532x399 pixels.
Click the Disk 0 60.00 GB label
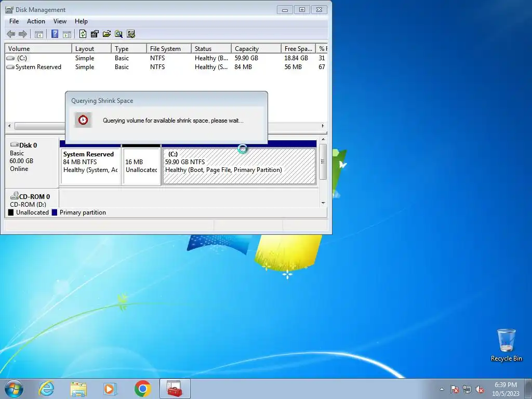click(21, 161)
